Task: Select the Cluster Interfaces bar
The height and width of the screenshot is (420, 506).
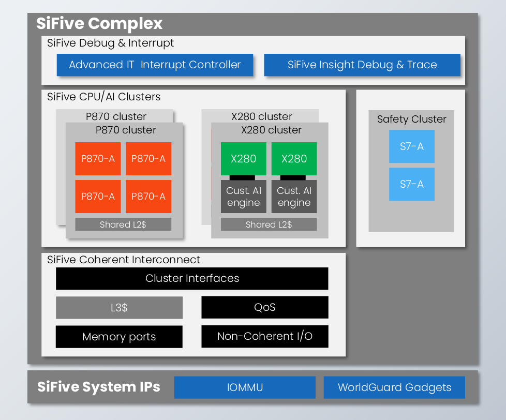Action: click(x=192, y=278)
